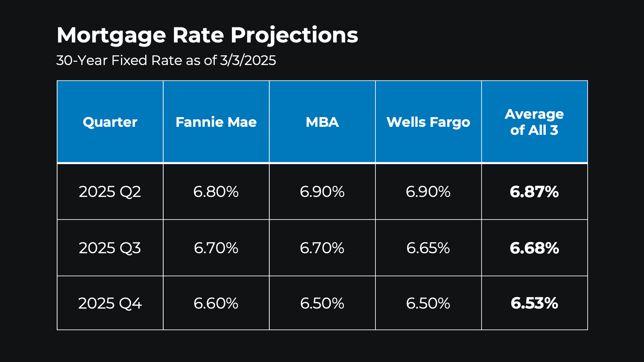Select Wells Fargo's 6.65% Q3 cell
This screenshot has height=362, width=644.
point(428,248)
